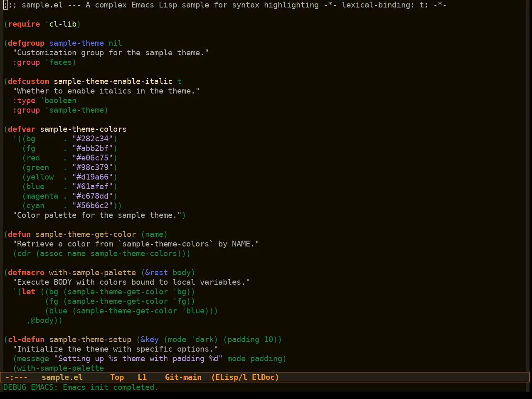Click the variable name sample-theme-enable-italic
Image resolution: width=532 pixels, height=399 pixels.
coord(113,81)
